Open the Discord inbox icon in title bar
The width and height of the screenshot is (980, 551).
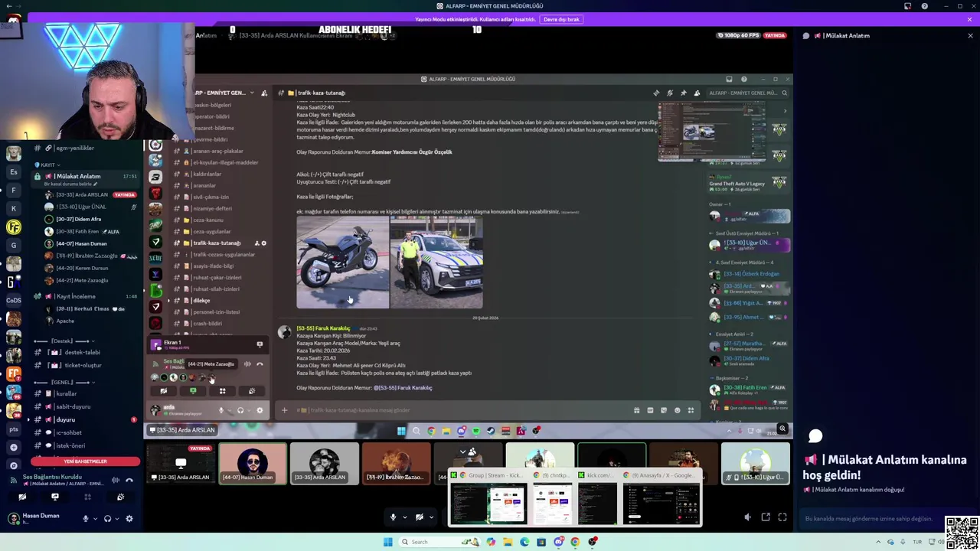tap(907, 6)
